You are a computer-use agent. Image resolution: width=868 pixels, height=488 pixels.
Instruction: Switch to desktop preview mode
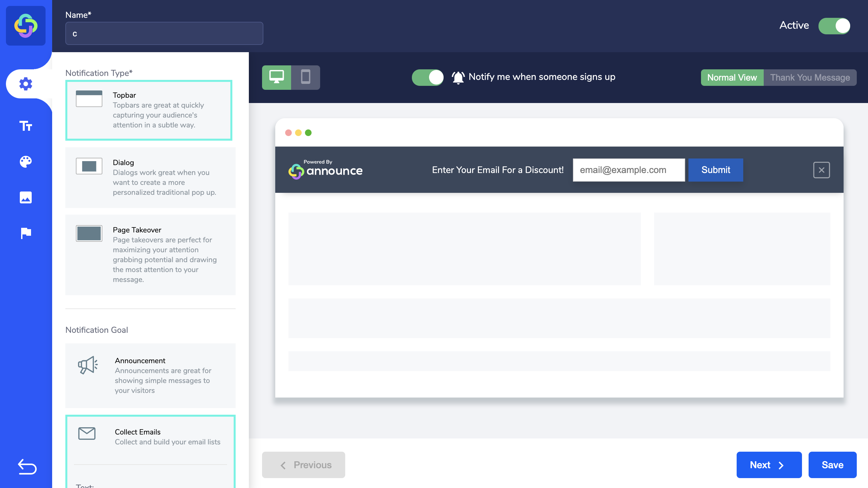pos(276,77)
